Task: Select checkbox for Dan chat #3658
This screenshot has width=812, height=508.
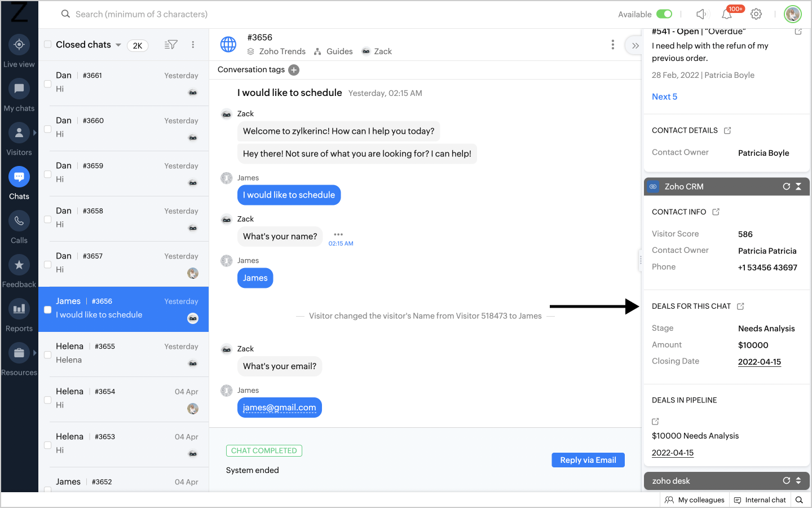Action: tap(48, 219)
